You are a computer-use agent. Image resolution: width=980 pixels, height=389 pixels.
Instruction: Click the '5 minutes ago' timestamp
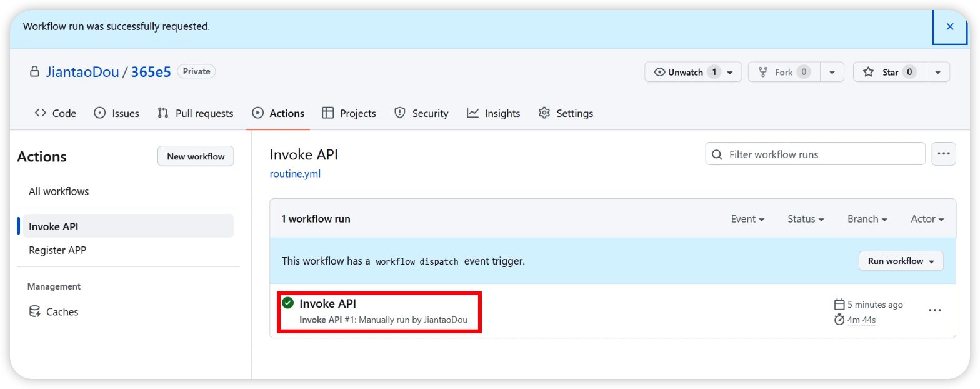pos(875,305)
